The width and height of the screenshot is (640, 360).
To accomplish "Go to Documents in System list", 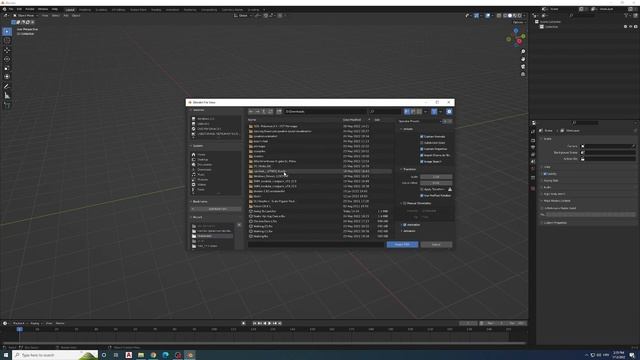I will tap(204, 164).
